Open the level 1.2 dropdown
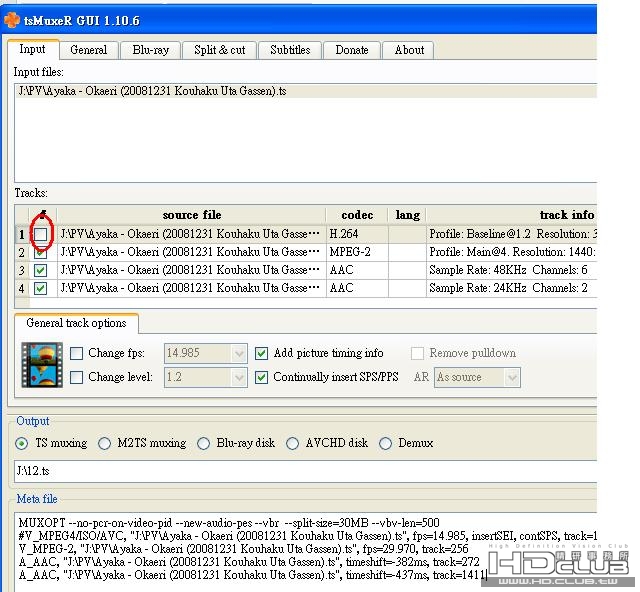The width and height of the screenshot is (640, 592). 206,377
